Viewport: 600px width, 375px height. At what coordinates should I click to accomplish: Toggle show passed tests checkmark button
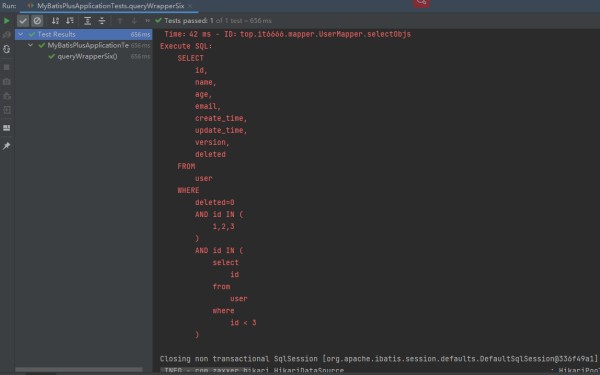click(x=23, y=21)
